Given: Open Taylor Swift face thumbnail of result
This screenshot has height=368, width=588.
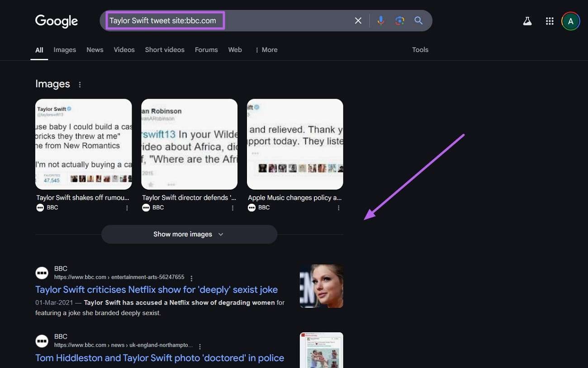Looking at the screenshot, I should pos(322,286).
